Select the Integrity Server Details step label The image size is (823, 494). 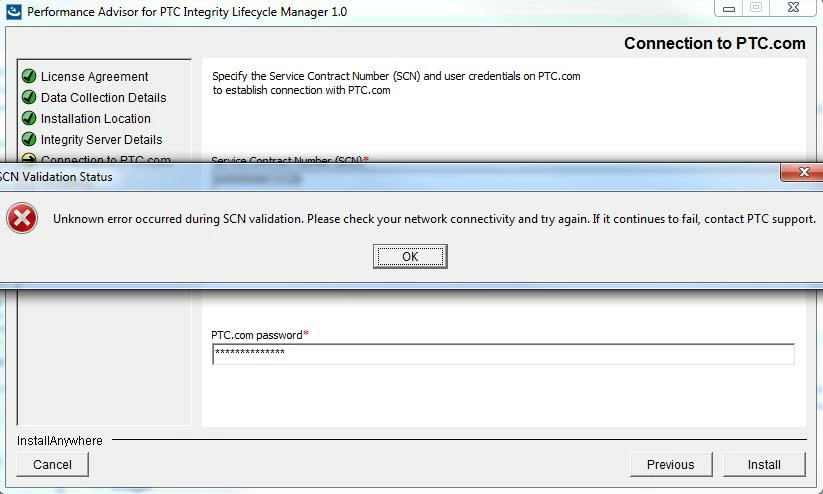(101, 140)
